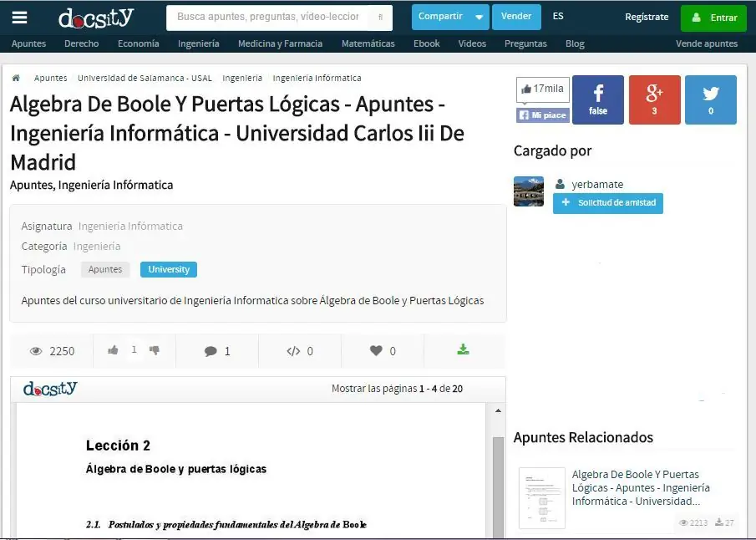
Task: Click the thumbs-down dislike icon
Action: point(155,350)
